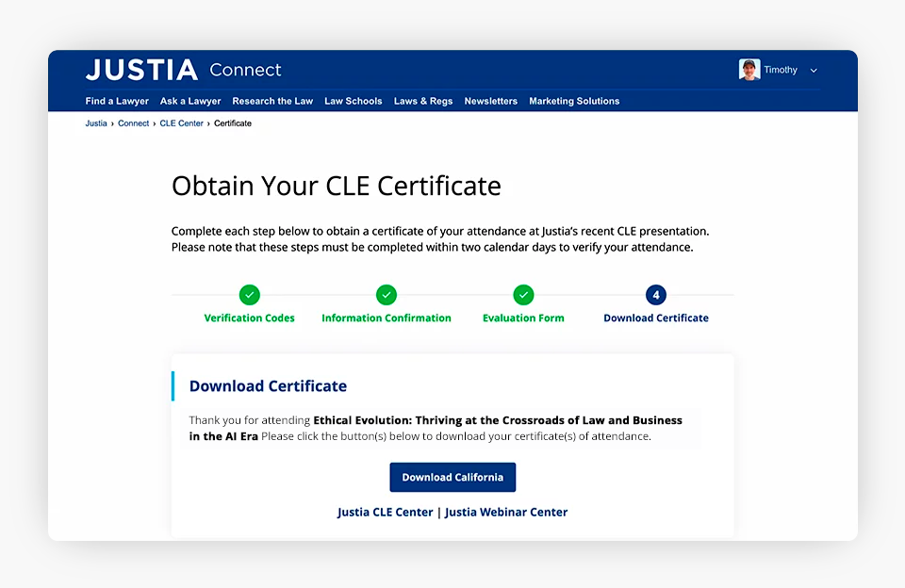The height and width of the screenshot is (588, 905).
Task: Open Research the Law menu
Action: (x=272, y=101)
